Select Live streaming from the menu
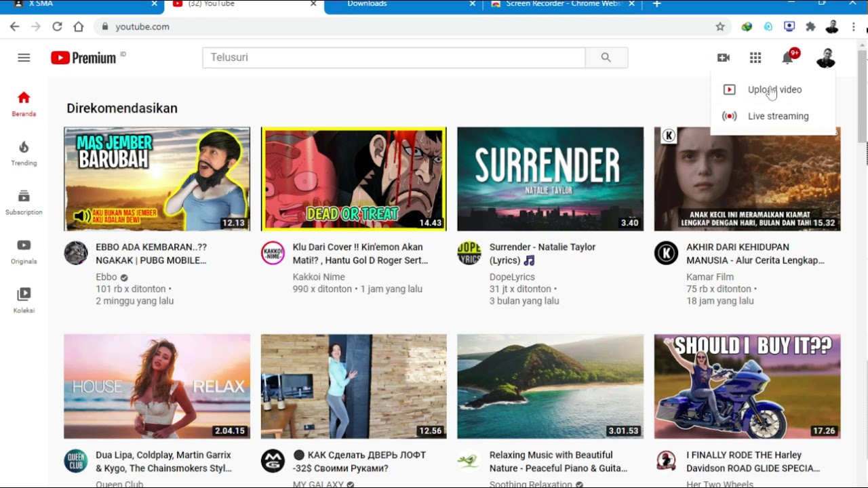This screenshot has width=868, height=488. pyautogui.click(x=774, y=116)
